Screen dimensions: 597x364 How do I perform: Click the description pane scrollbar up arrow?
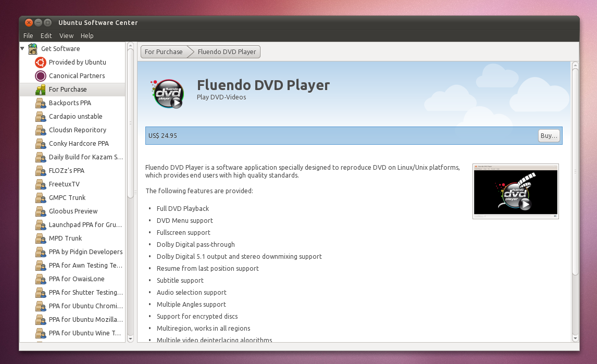[x=575, y=65]
